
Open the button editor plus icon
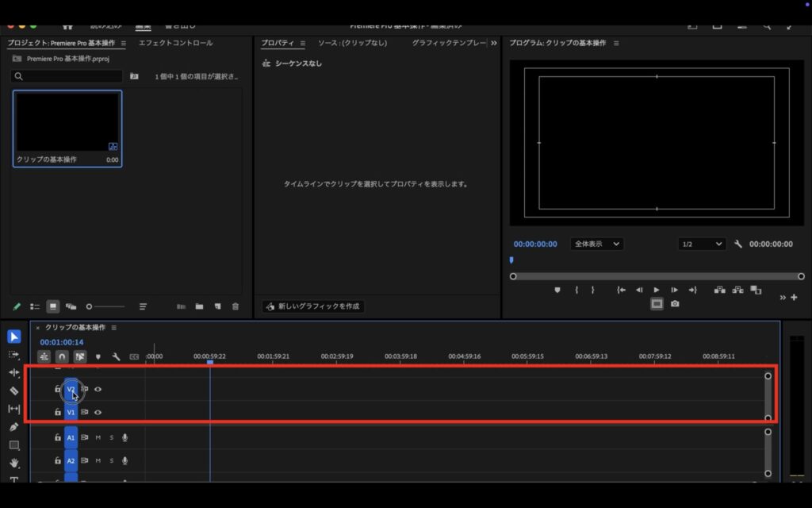point(794,297)
